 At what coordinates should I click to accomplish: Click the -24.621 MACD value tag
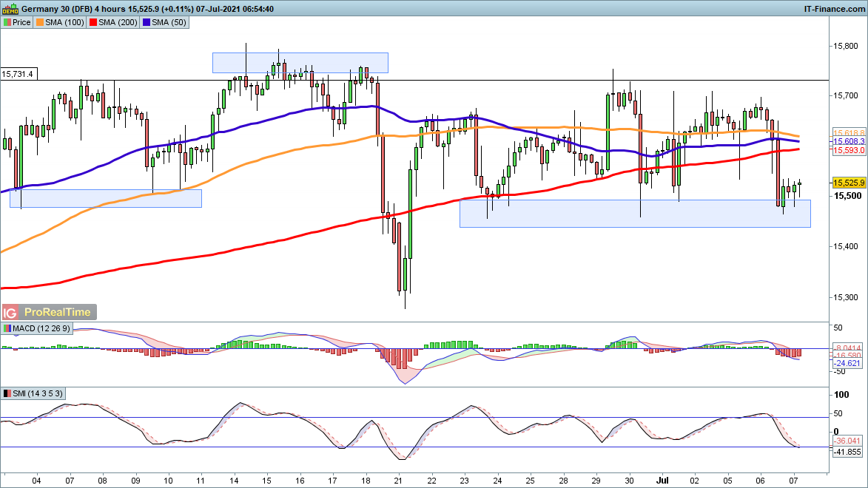[848, 364]
